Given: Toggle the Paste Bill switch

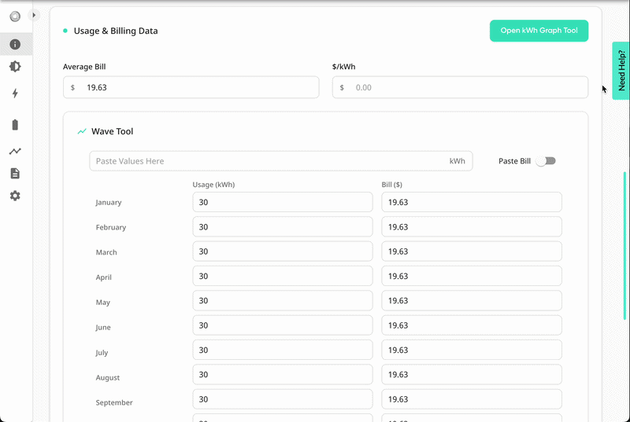Looking at the screenshot, I should [547, 161].
